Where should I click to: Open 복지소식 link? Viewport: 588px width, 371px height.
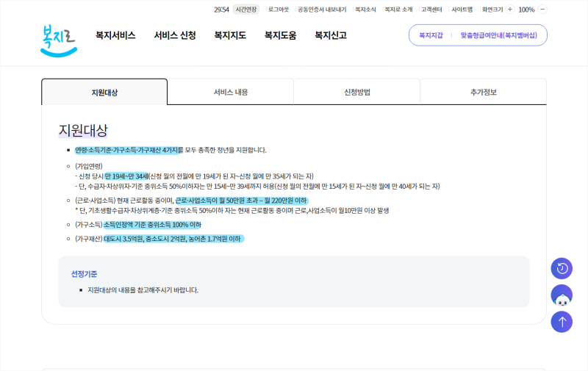coord(365,10)
